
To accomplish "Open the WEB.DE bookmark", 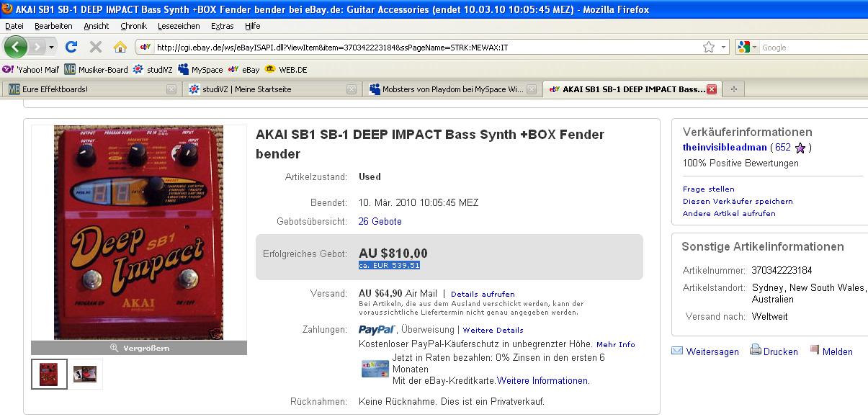I will coord(286,70).
